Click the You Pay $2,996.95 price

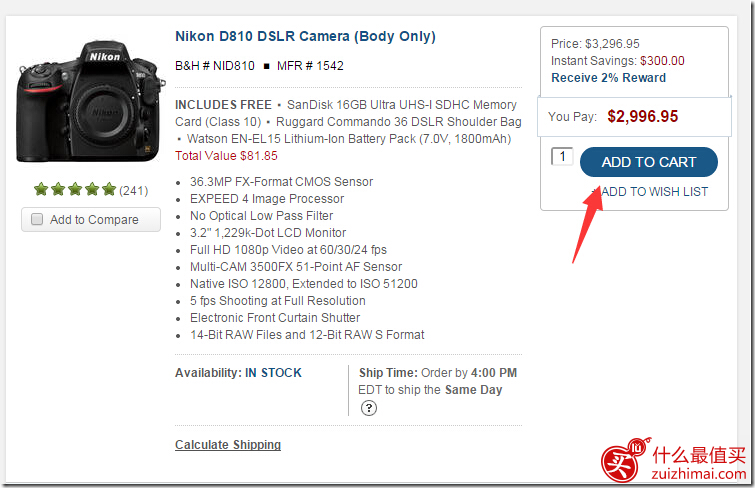coord(642,117)
